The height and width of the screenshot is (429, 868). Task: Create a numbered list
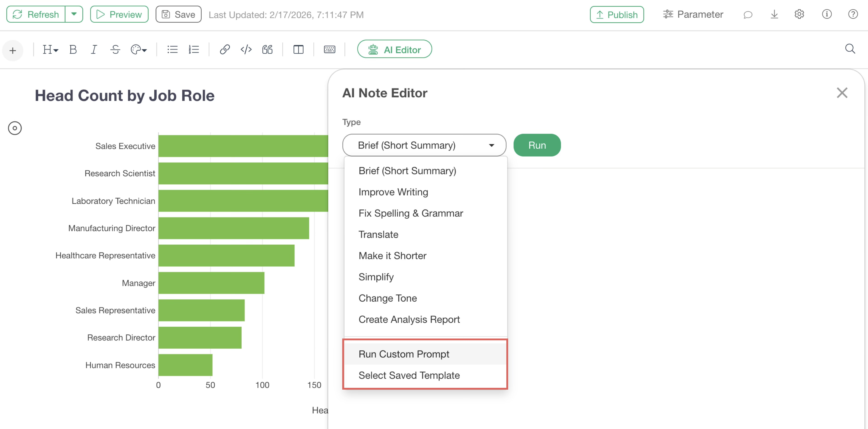tap(193, 50)
